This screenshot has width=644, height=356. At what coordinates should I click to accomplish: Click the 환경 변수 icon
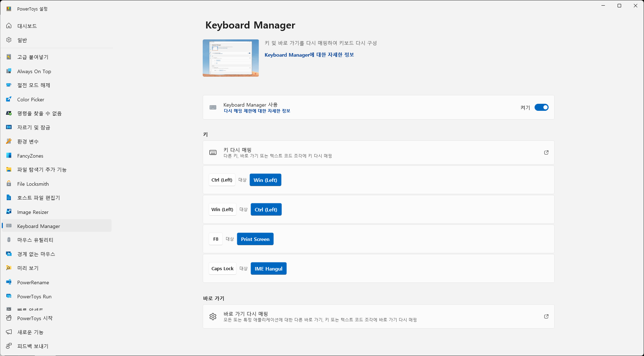[9, 141]
